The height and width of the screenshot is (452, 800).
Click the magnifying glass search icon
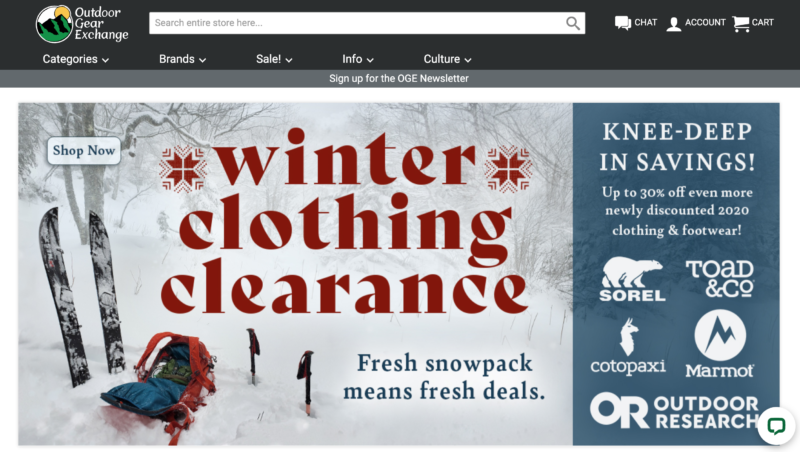pos(573,23)
